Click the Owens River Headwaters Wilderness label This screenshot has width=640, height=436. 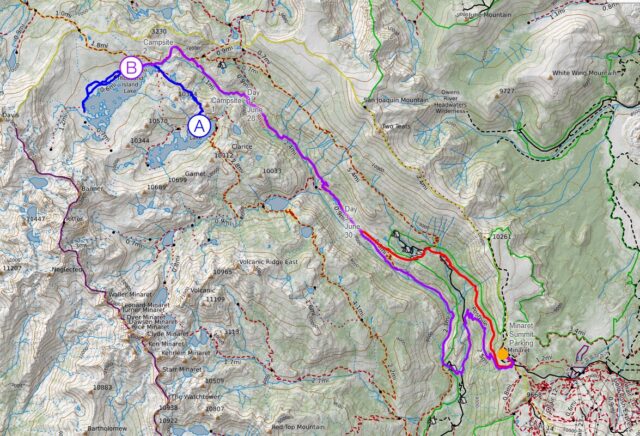click(x=451, y=102)
